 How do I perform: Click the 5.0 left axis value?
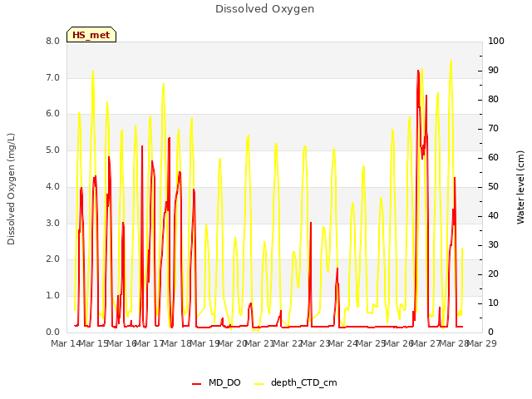click(x=52, y=150)
